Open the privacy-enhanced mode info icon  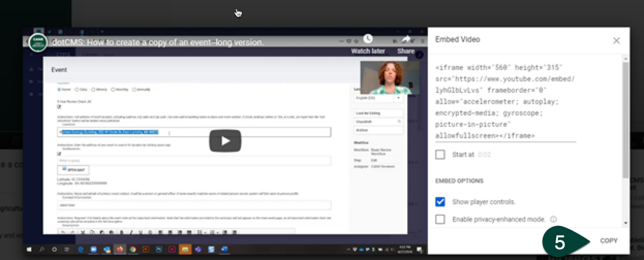coord(554,219)
